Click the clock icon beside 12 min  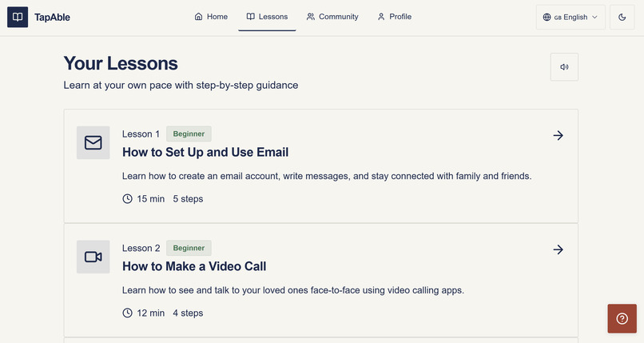(127, 313)
